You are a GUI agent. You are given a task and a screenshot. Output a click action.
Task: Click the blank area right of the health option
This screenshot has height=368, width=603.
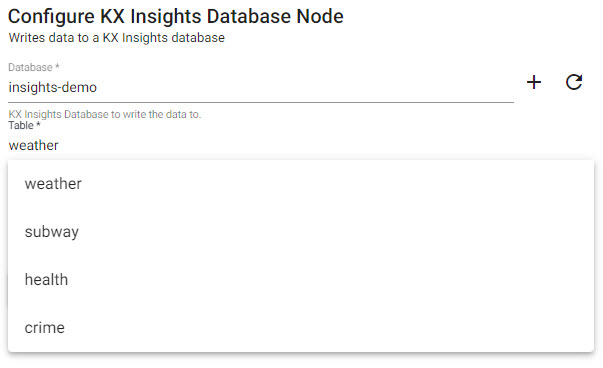click(331, 280)
